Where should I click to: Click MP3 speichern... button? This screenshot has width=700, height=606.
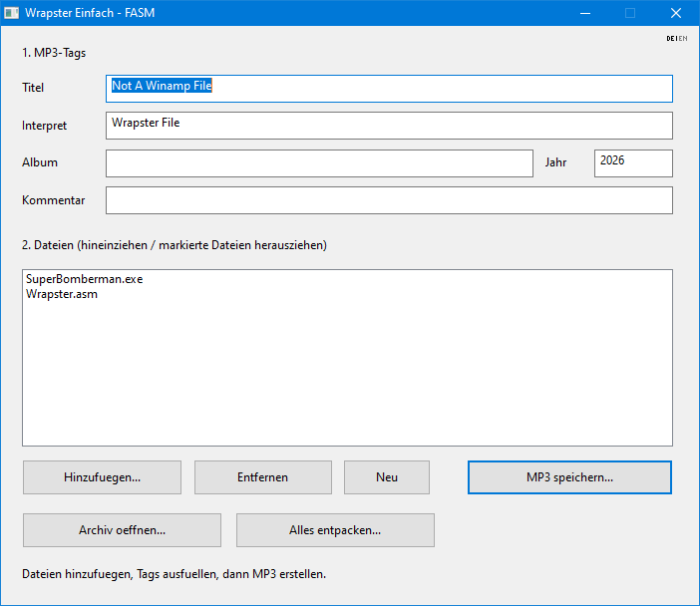pos(569,477)
